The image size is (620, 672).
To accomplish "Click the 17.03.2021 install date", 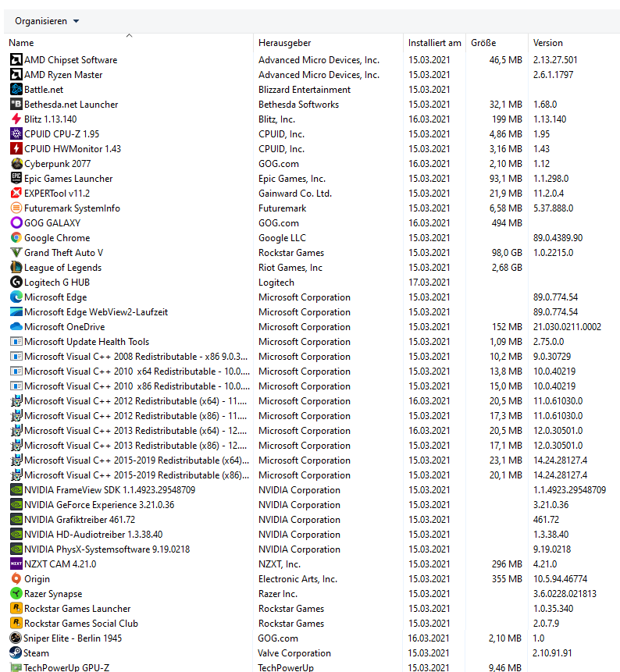I will (429, 282).
